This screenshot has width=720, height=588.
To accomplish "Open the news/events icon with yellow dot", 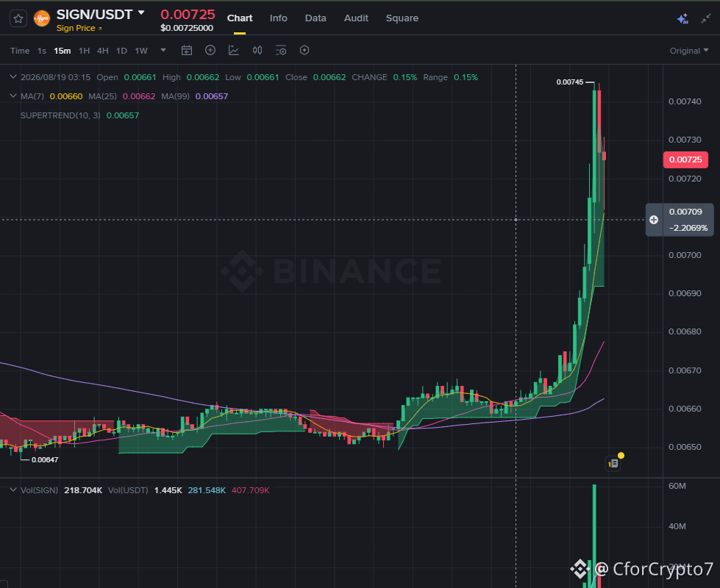I will tap(614, 463).
